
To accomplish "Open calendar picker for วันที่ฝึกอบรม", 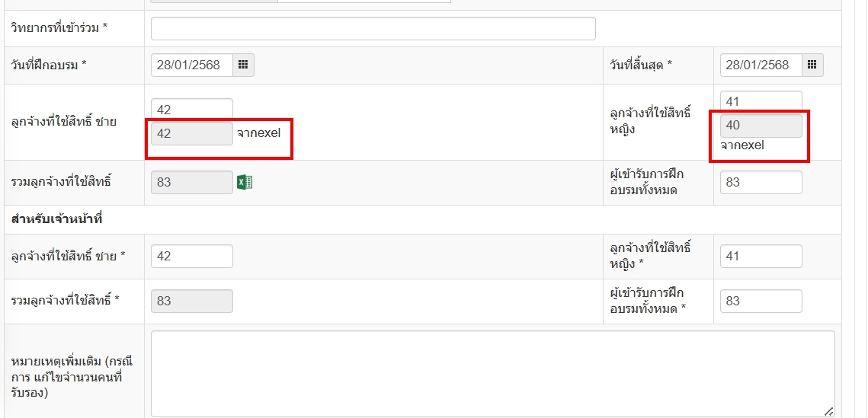I will [243, 65].
